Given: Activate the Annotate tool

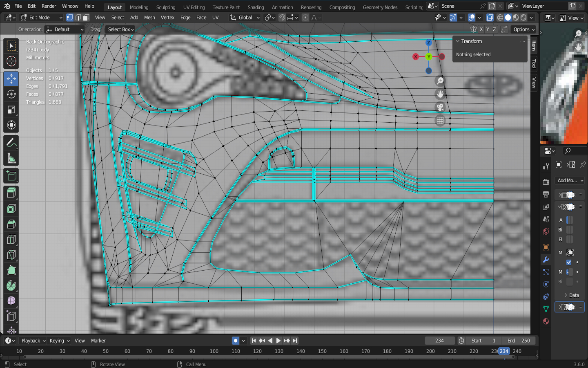Looking at the screenshot, I should coord(11,143).
